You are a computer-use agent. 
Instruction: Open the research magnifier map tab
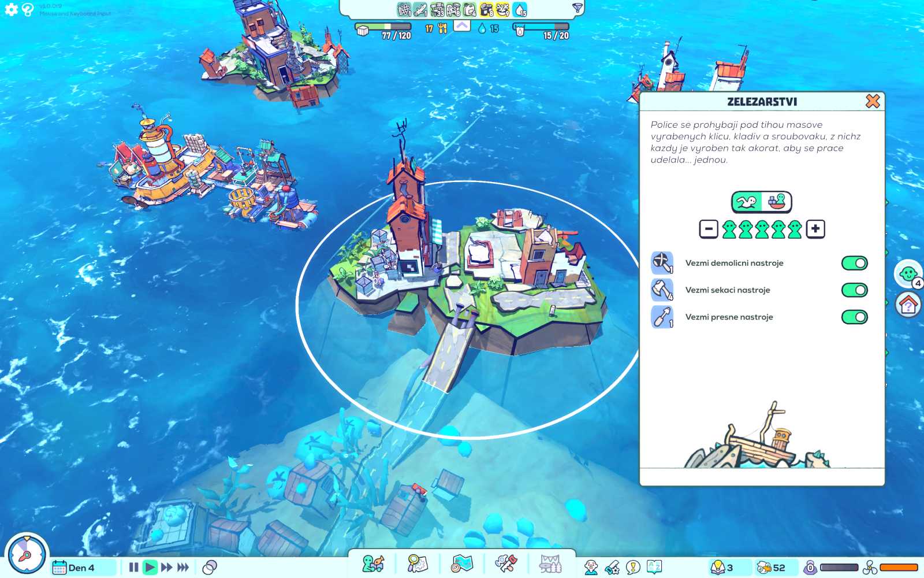[x=417, y=564]
